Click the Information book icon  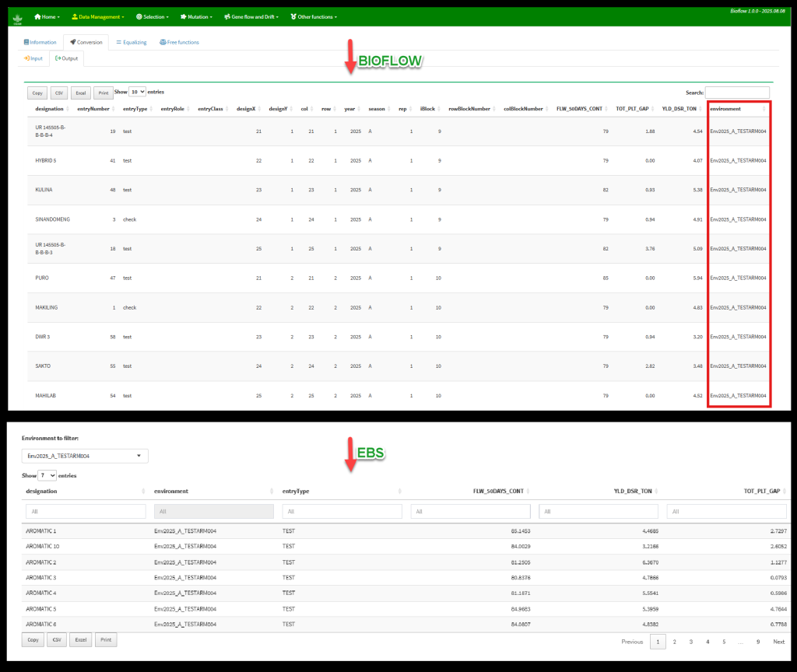coord(26,42)
